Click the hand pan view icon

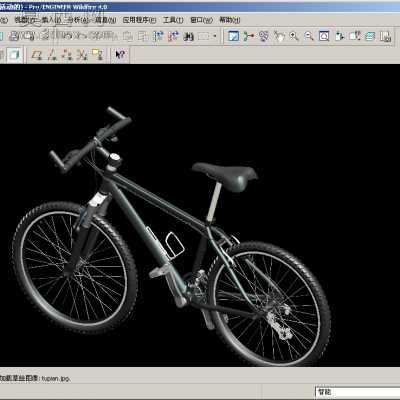tap(279, 36)
